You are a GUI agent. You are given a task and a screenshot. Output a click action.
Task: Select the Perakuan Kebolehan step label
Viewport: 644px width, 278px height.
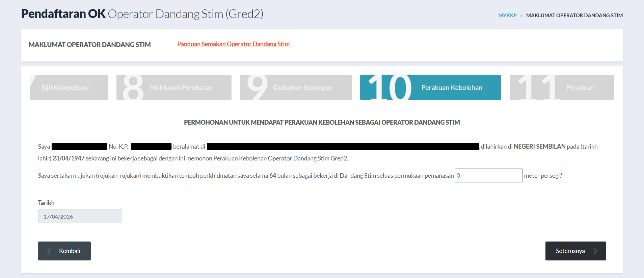coord(452,87)
